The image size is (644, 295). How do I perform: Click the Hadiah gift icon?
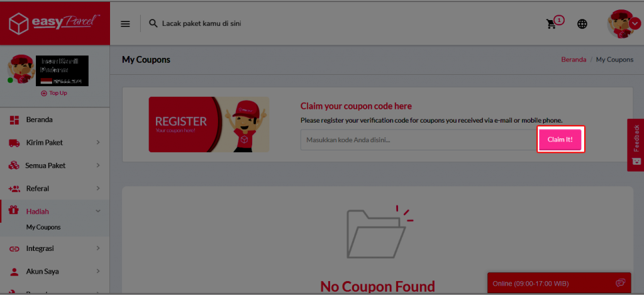coord(14,211)
